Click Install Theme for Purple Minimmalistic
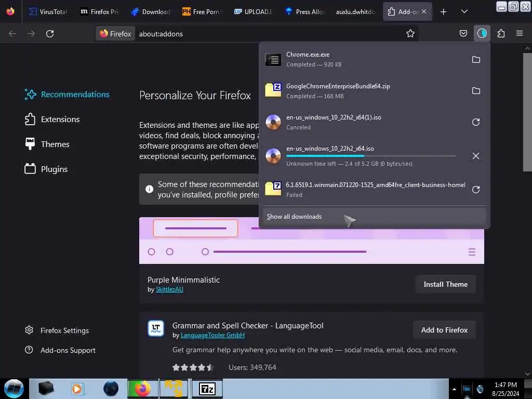The height and width of the screenshot is (399, 532). (x=445, y=284)
